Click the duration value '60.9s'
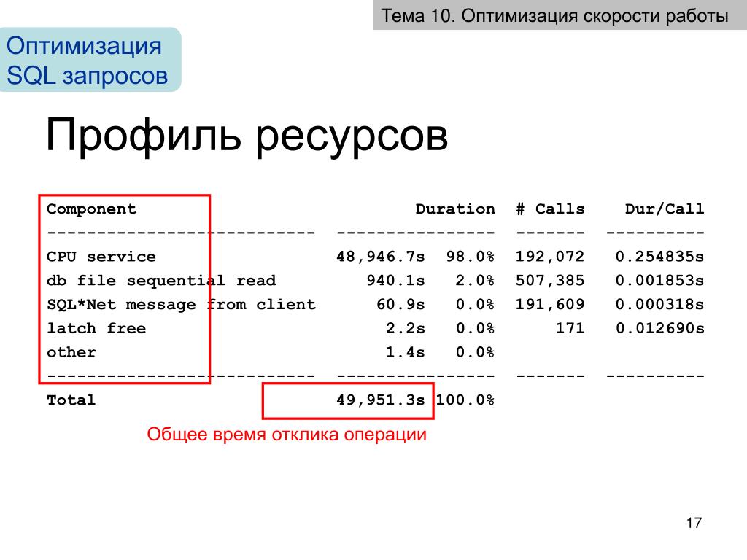The image size is (747, 560). pyautogui.click(x=400, y=304)
